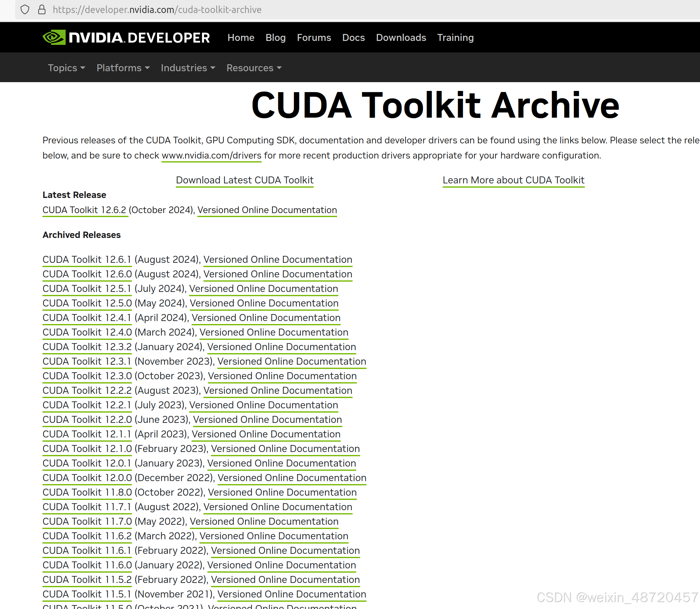Open CUDA Toolkit 12.0.0 archive link
The width and height of the screenshot is (700, 609).
point(87,477)
